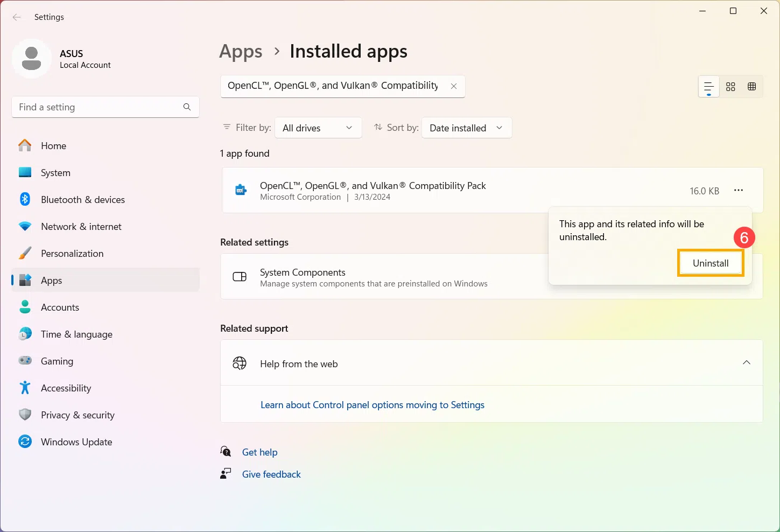Clear the app search box text

coord(454,86)
